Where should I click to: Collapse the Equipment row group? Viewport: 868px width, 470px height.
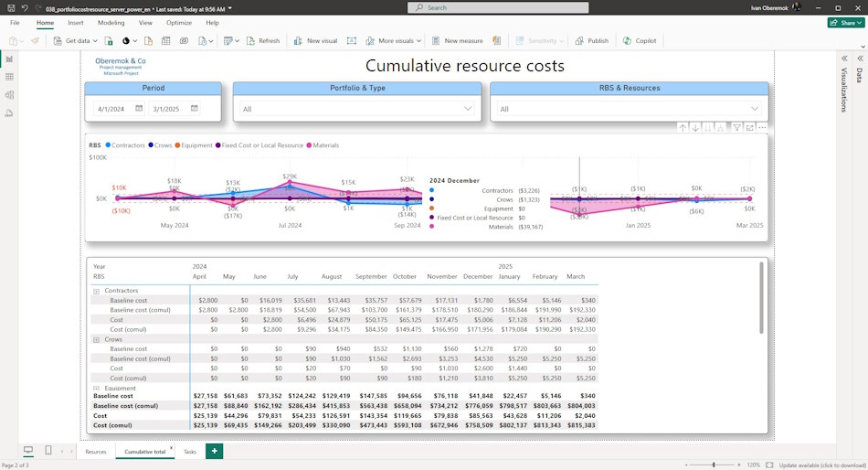pyautogui.click(x=96, y=389)
